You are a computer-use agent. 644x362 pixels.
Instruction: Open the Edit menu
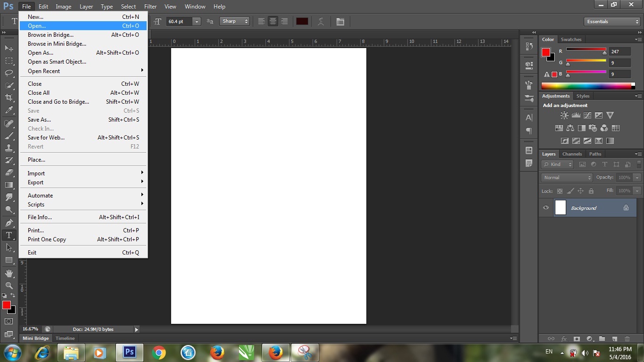click(x=43, y=7)
